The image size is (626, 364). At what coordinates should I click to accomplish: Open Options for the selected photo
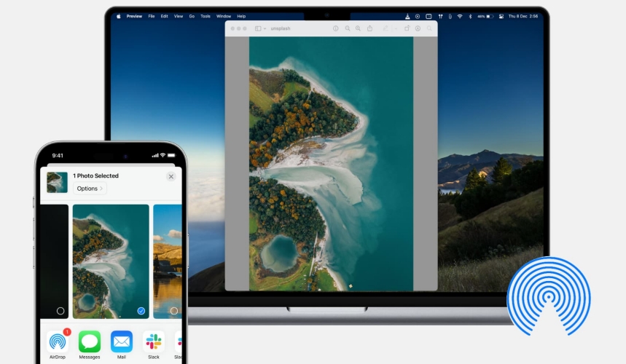[x=90, y=189]
